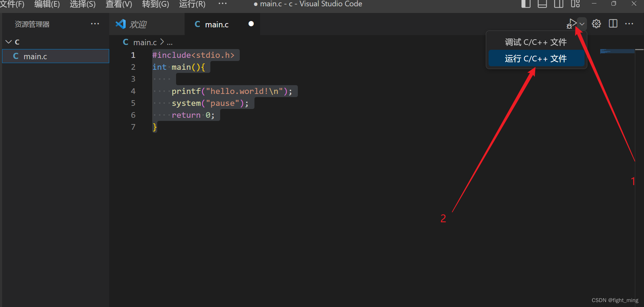Click the Run or Debug play icon
This screenshot has height=307, width=644.
coord(571,24)
